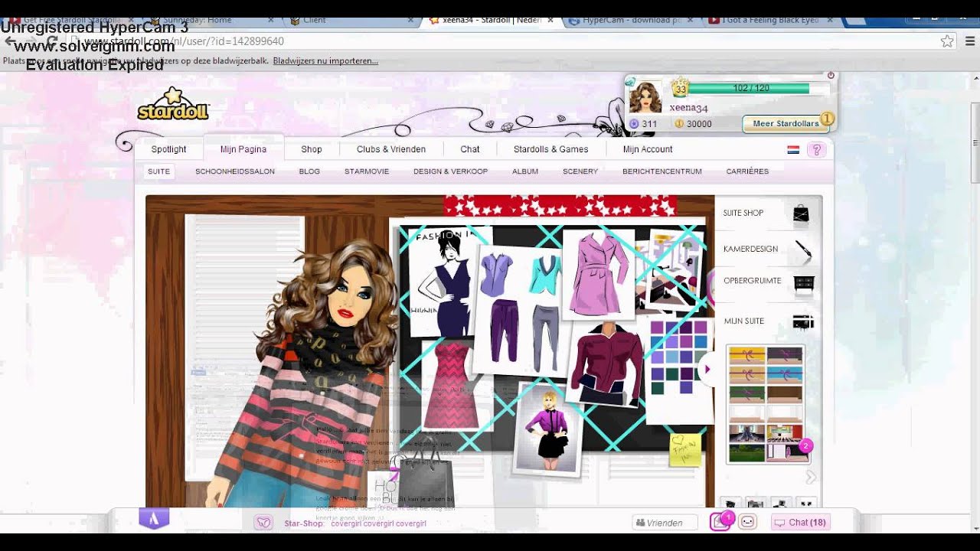980x551 pixels.
Task: Open STARMOVIE submenu item
Action: 367,171
